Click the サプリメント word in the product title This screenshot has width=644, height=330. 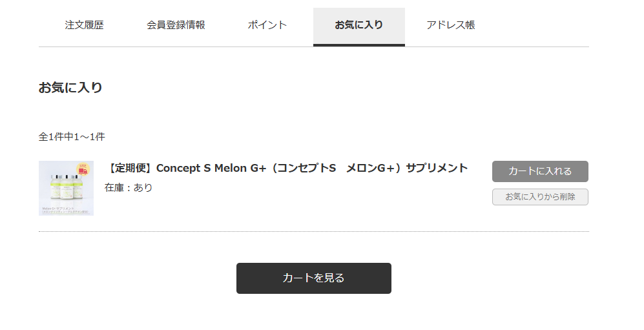tap(437, 168)
